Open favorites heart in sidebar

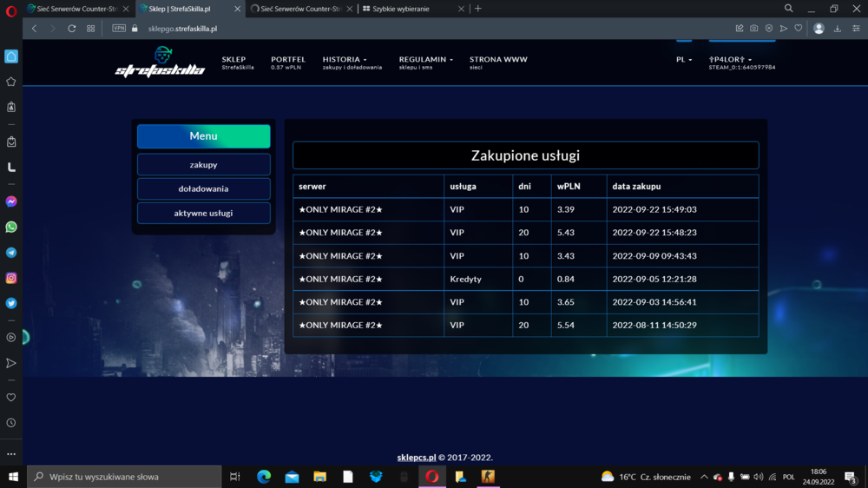(11, 398)
